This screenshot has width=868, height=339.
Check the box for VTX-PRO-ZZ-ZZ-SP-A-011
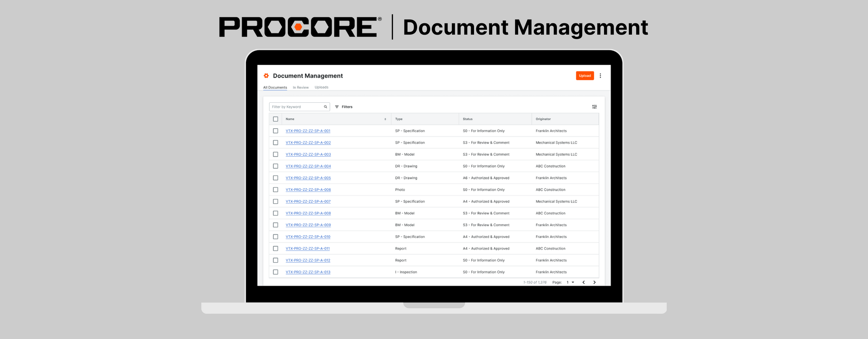276,248
